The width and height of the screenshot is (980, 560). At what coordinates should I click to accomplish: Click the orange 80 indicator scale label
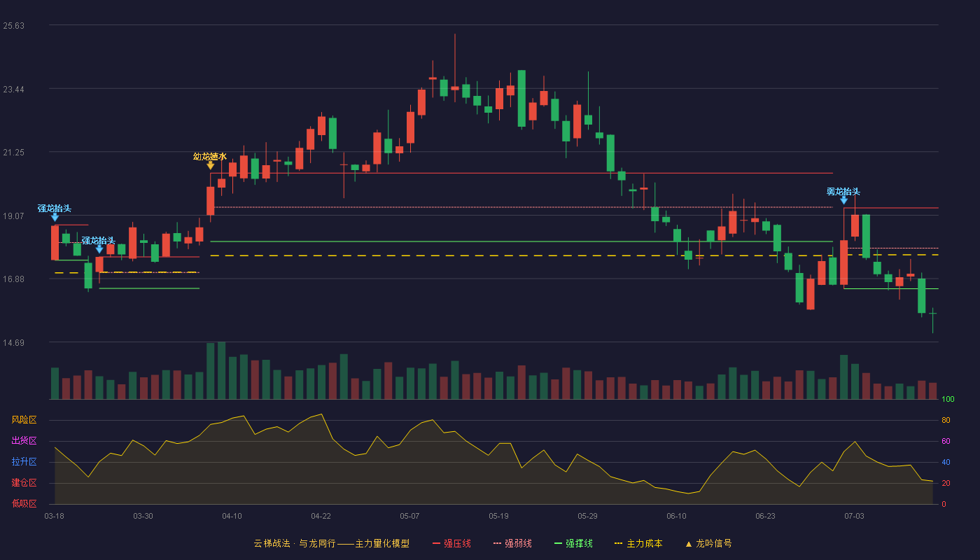tap(946, 420)
